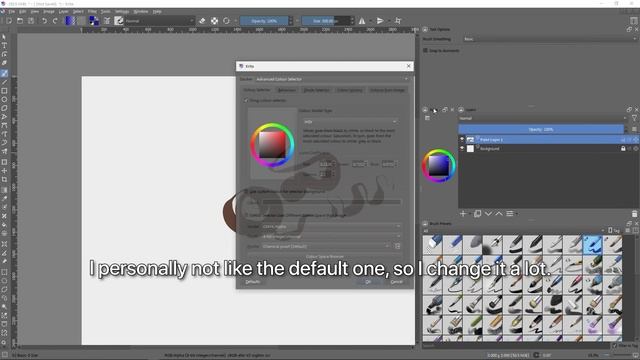Switch to the Colours from Image tab

point(387,90)
